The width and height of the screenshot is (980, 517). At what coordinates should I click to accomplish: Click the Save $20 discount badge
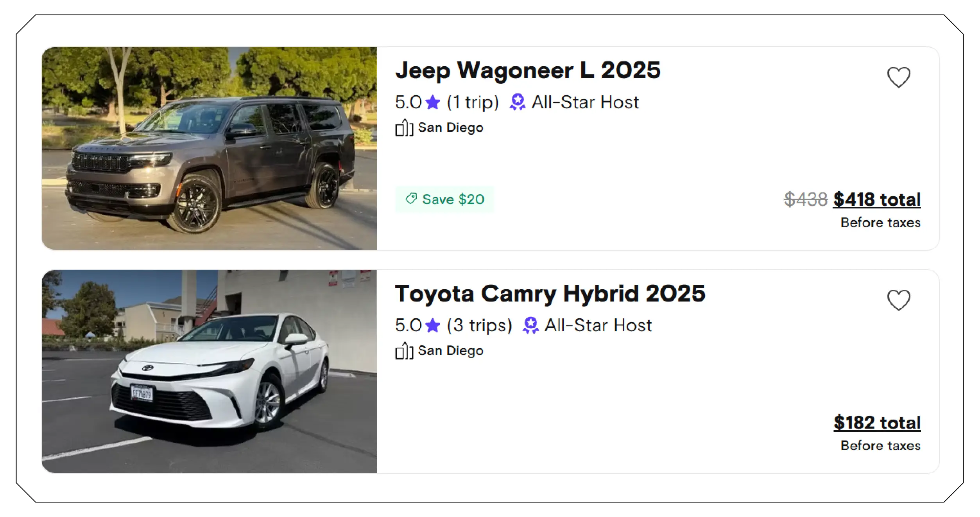[x=444, y=199]
